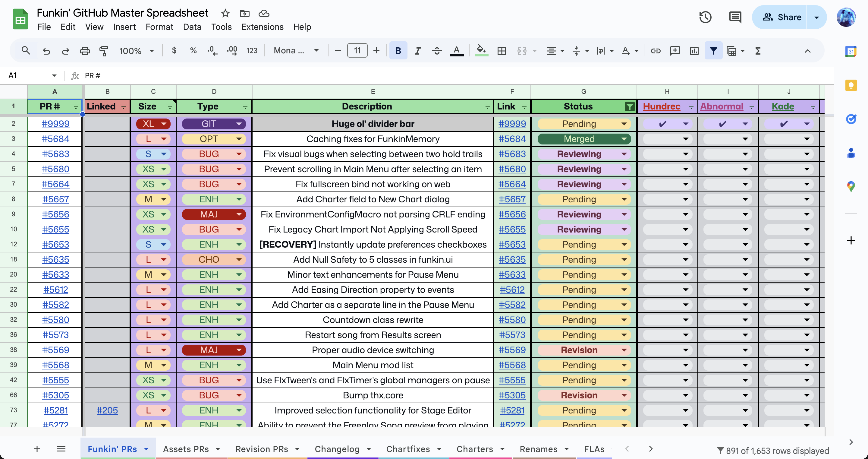This screenshot has width=868, height=459.
Task: Click the undo arrow icon
Action: click(x=46, y=51)
